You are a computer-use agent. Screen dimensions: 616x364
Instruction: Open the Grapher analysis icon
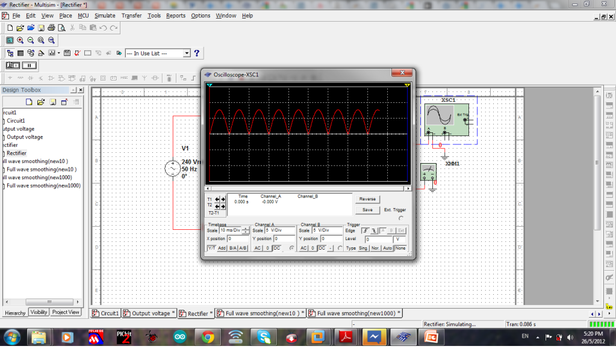pos(51,53)
